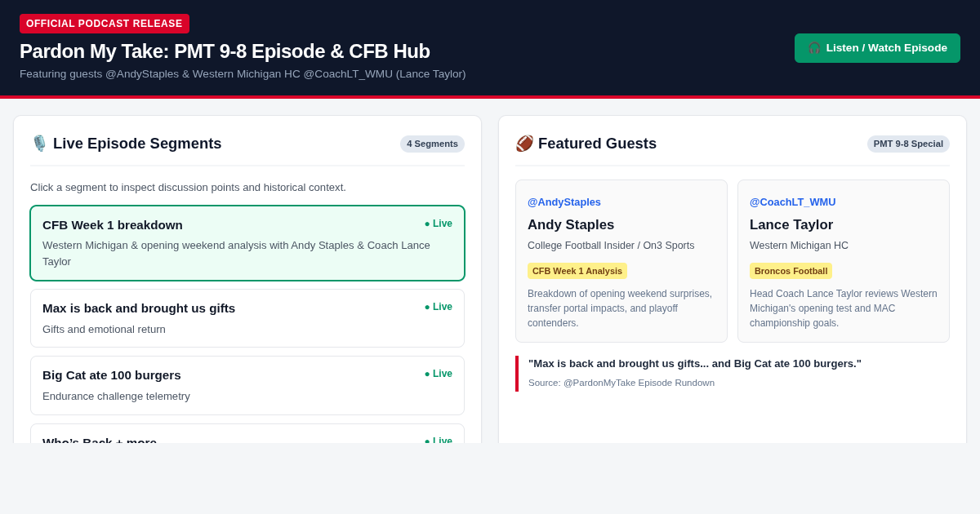The image size is (980, 514).
Task: Select the Big Cat ate 100 burgers segment
Action: 247,385
